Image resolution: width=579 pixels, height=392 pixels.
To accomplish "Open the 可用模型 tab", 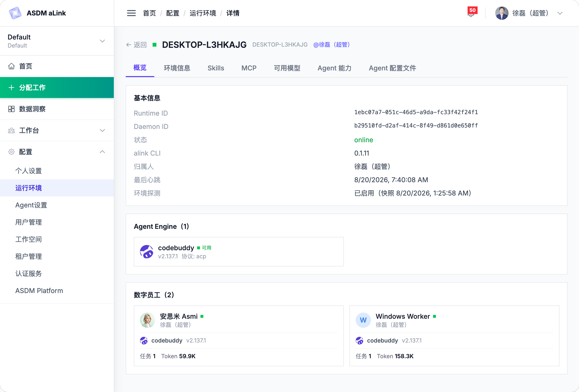I will (x=287, y=68).
